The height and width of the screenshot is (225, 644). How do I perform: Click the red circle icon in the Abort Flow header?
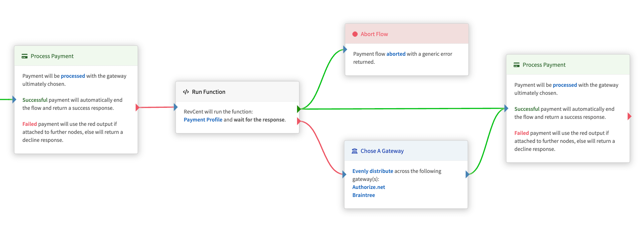(355, 34)
